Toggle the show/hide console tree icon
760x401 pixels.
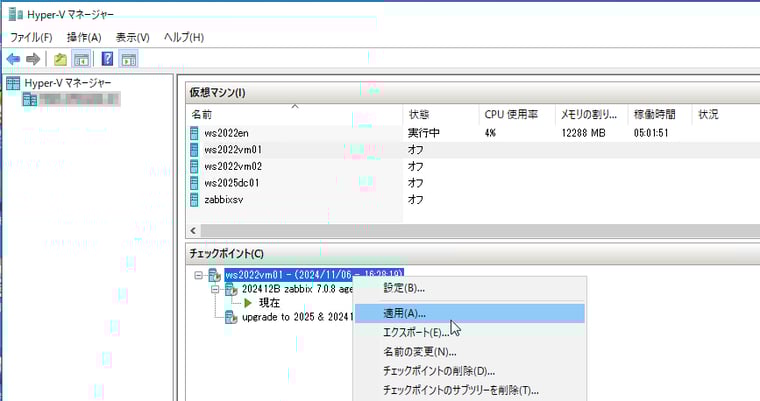pyautogui.click(x=81, y=59)
